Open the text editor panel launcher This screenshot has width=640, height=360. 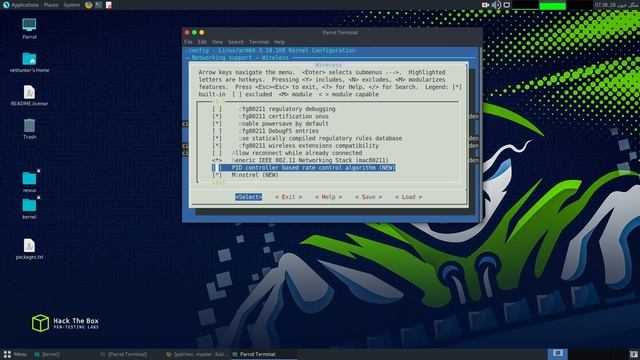(x=109, y=5)
